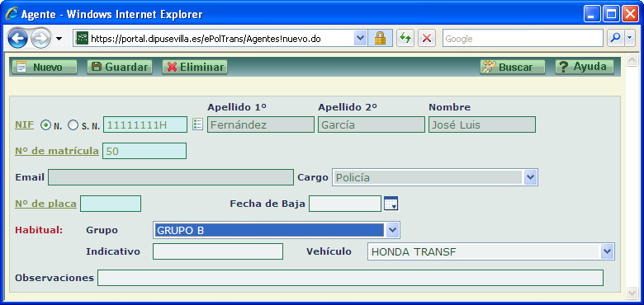Click the Nuevo toolbar button

pyautogui.click(x=44, y=68)
